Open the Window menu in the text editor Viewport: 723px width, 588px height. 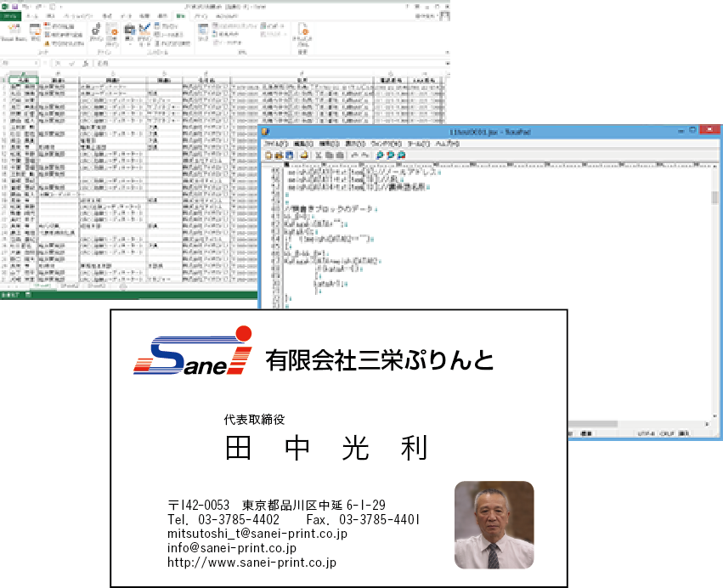click(x=387, y=144)
